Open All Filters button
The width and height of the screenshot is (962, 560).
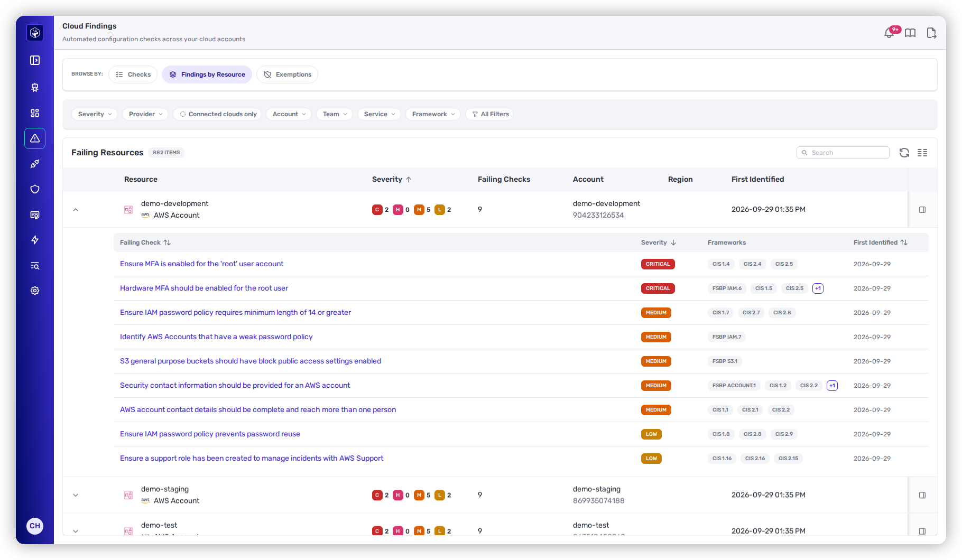point(490,114)
